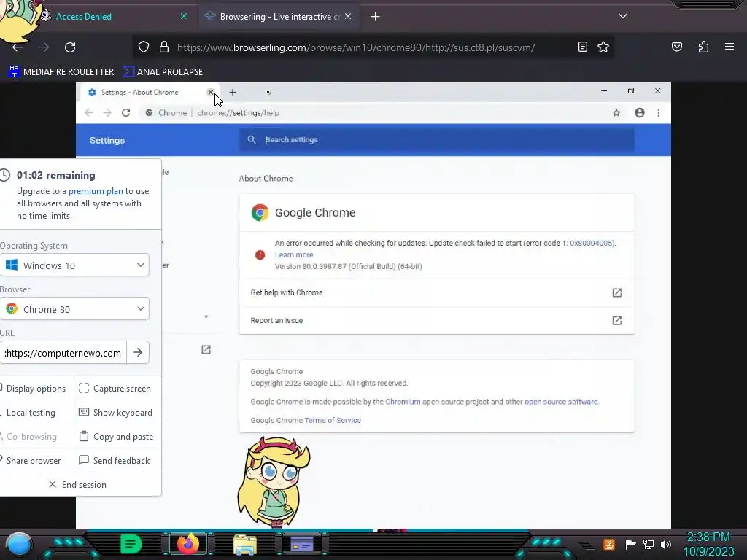Image resolution: width=747 pixels, height=560 pixels.
Task: Open the Learn more link
Action: pos(294,254)
